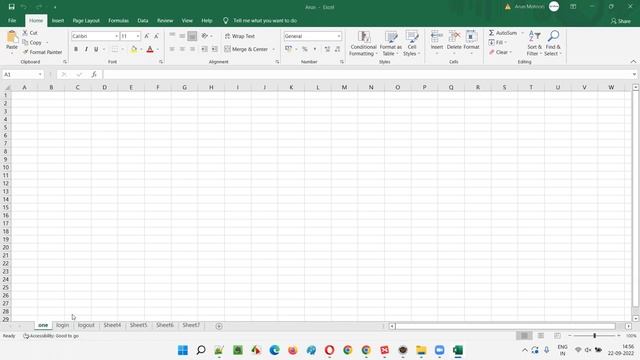Toggle Wrap Text
Image resolution: width=640 pixels, height=360 pixels.
[240, 36]
